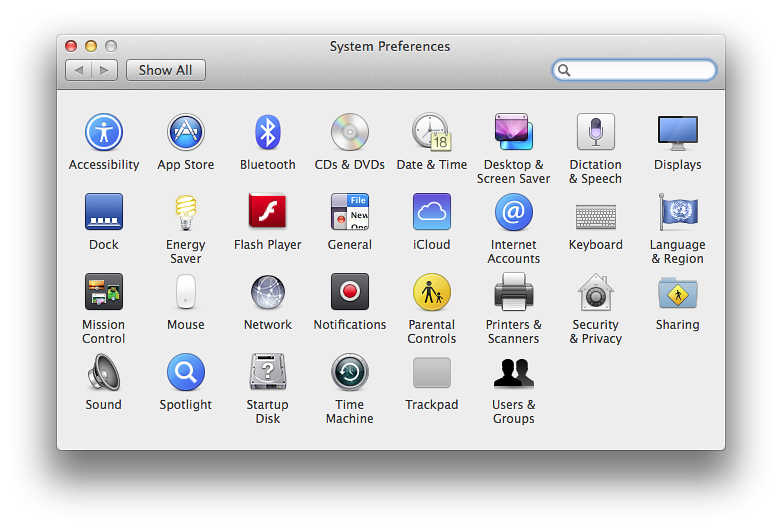
Task: Open the App Store preference pane
Action: point(186,132)
